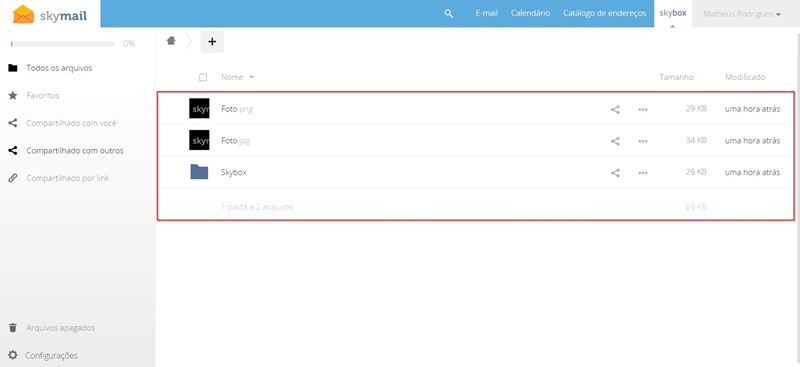Share the Skybox folder
The height and width of the screenshot is (367, 800).
point(615,173)
